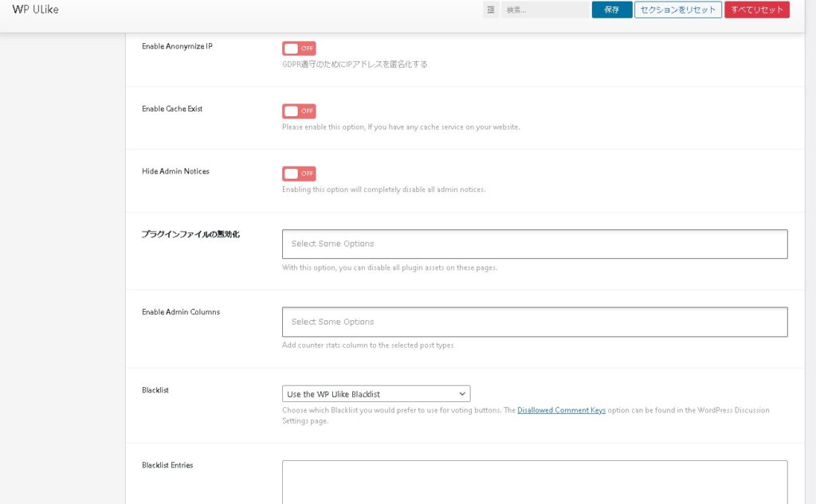The image size is (816, 504).
Task: Enable the Anonymize IP switch
Action: [299, 49]
